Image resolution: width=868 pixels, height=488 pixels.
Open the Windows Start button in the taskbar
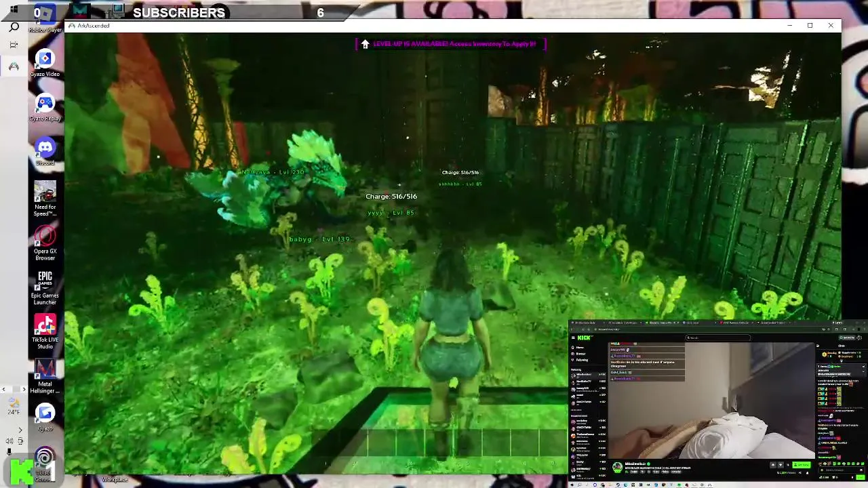14,9
